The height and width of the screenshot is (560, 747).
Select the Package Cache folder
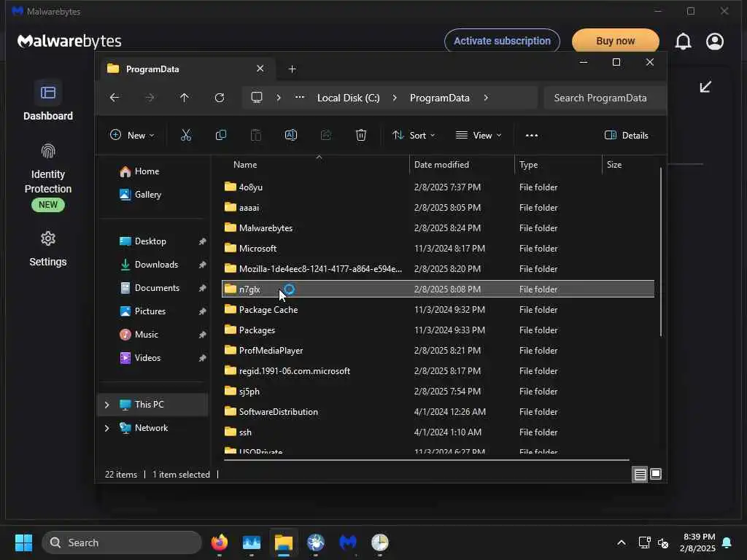click(x=438, y=309)
